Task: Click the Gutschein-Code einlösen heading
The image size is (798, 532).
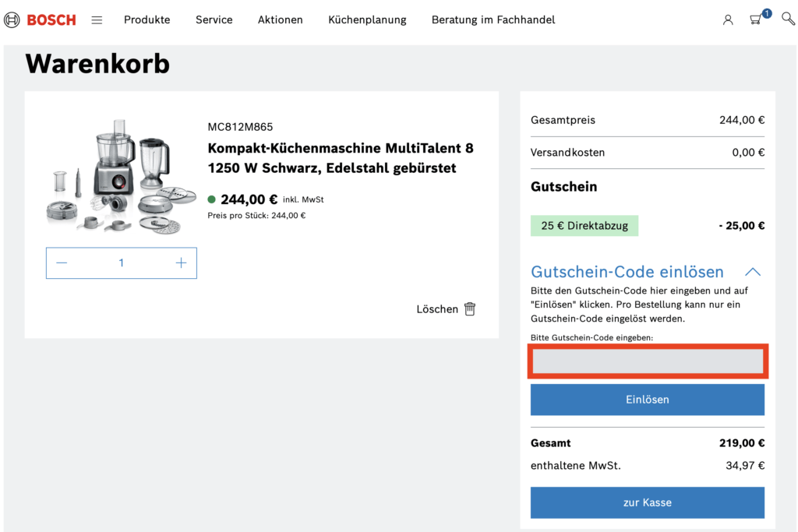Action: tap(627, 272)
